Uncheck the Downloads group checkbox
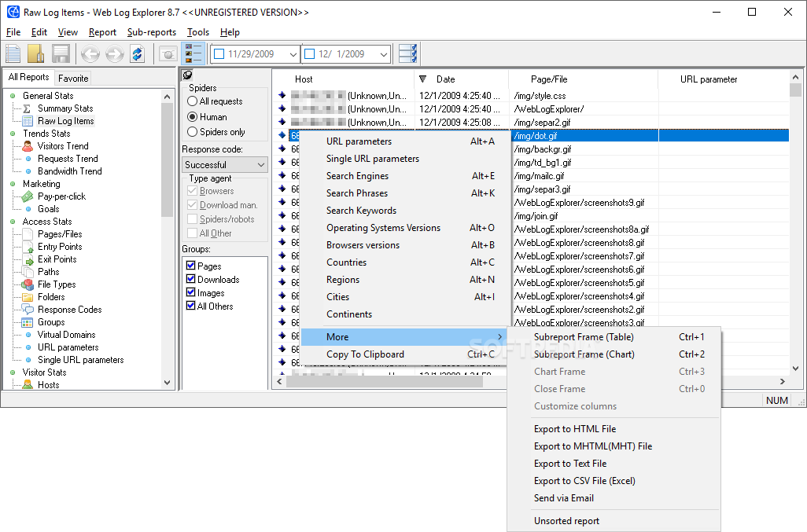 [x=190, y=279]
